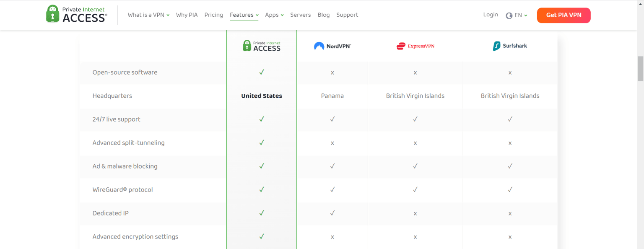Click the Private Internet Access robot logo

[53, 13]
